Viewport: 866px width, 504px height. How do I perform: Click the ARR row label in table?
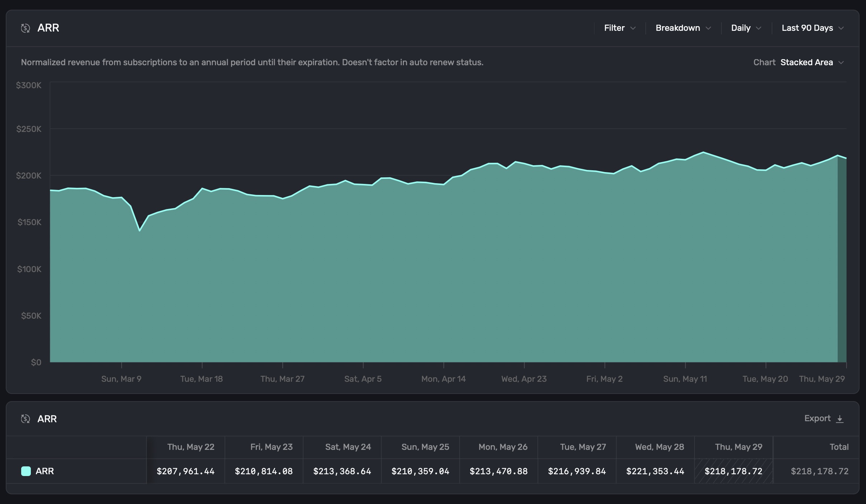click(45, 471)
